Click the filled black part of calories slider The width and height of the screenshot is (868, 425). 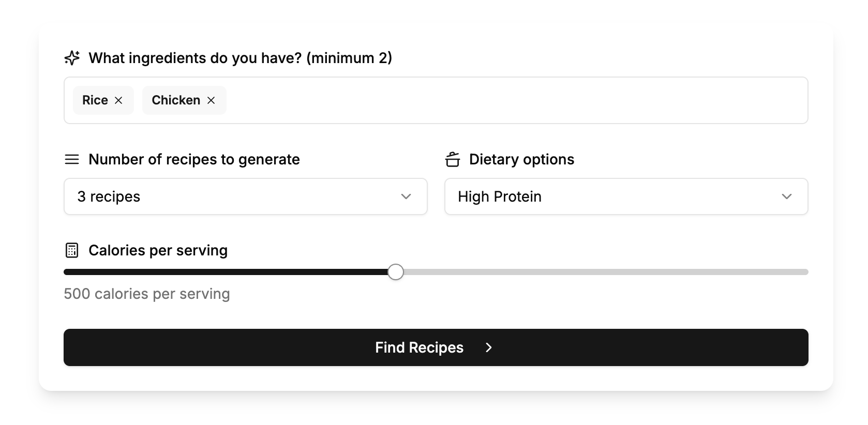click(x=226, y=272)
